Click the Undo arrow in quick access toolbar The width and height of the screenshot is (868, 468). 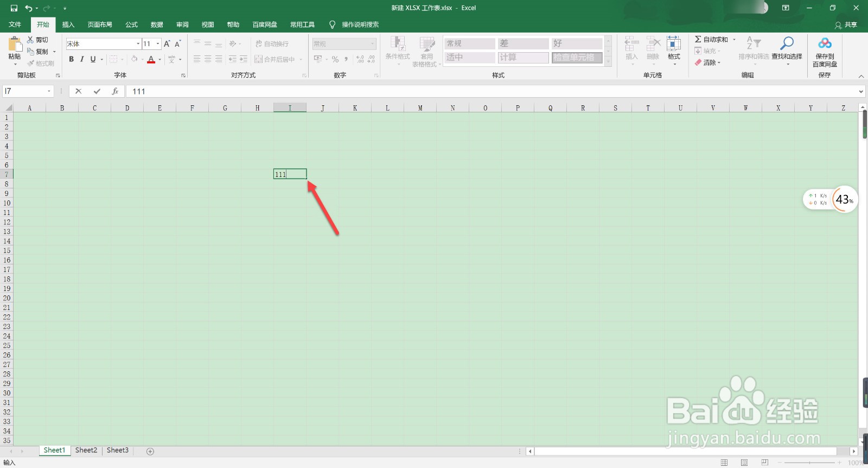click(x=28, y=8)
